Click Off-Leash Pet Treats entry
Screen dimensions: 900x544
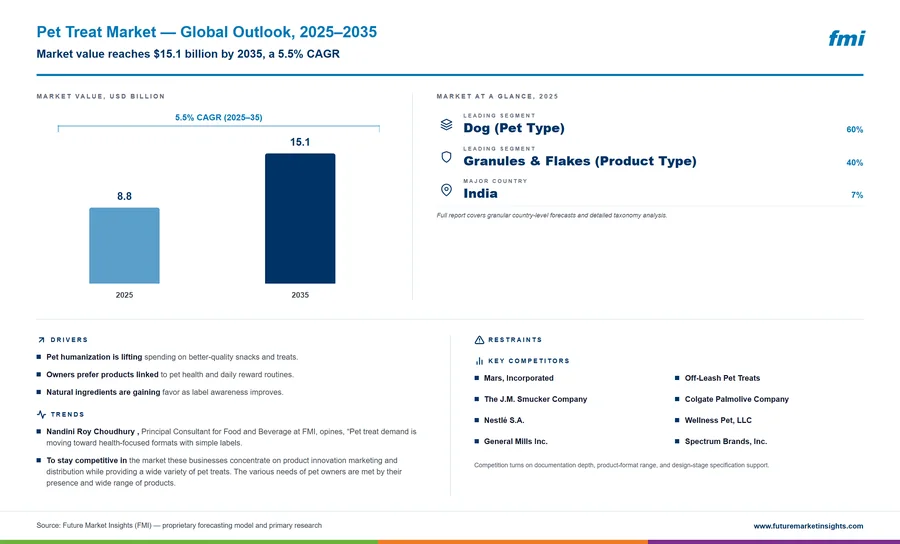[722, 378]
